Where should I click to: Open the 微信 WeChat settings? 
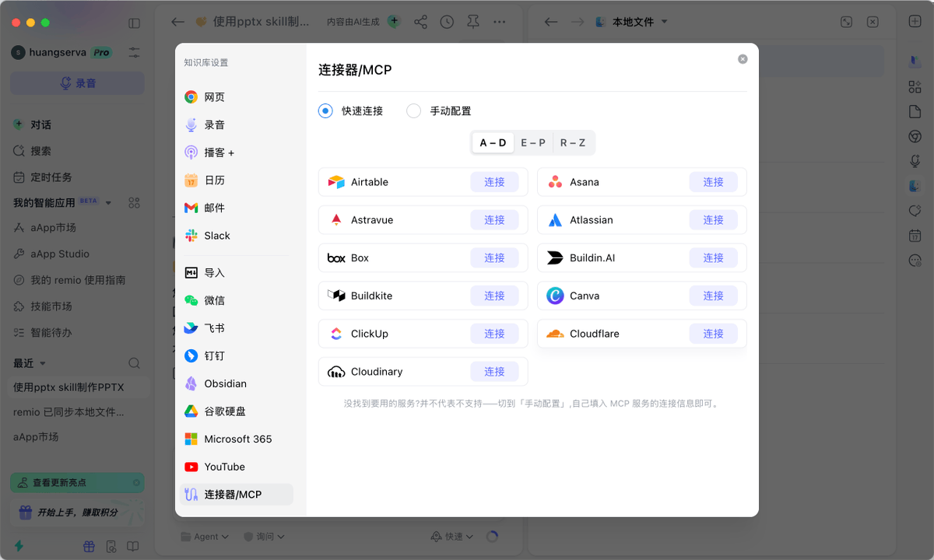click(237, 300)
